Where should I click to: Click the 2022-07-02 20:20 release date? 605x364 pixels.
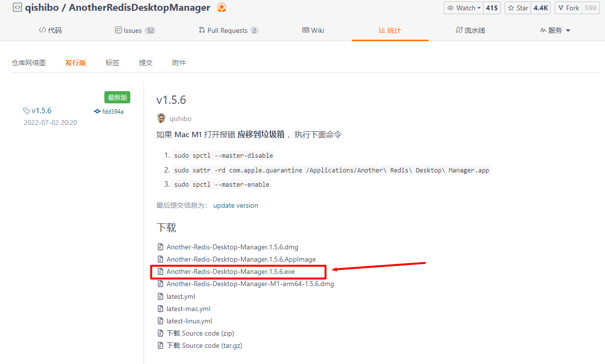(x=50, y=122)
